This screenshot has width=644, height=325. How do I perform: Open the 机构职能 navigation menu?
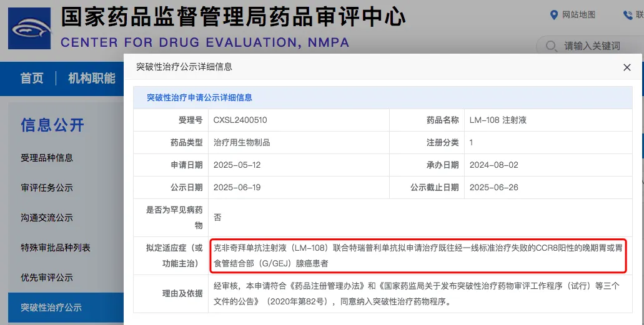click(92, 78)
